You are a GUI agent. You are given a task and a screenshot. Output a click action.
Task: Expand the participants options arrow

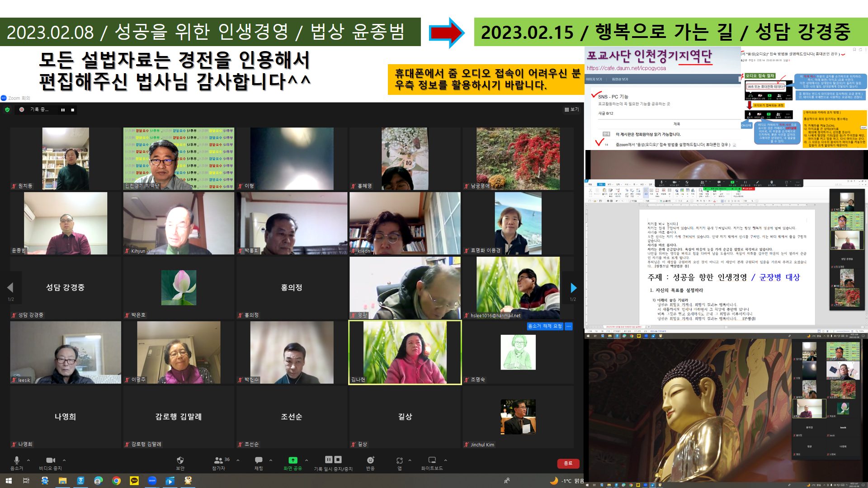click(238, 460)
